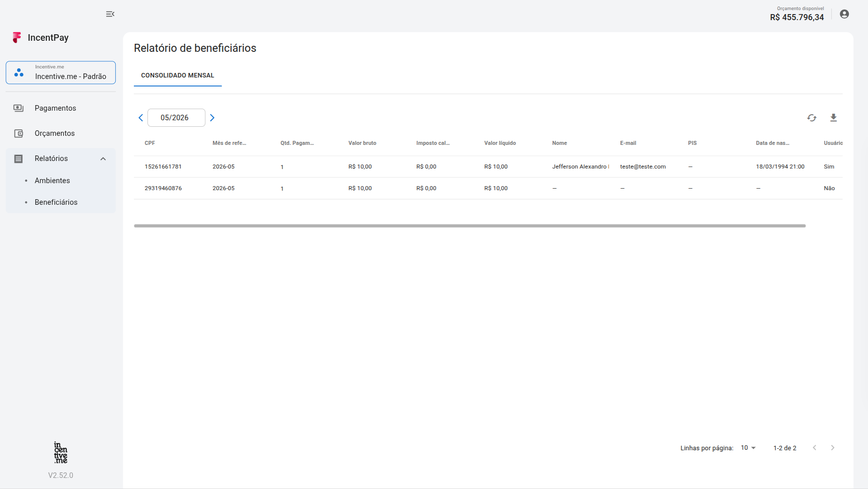Image resolution: width=868 pixels, height=489 pixels.
Task: Select Ambientes report submenu
Action: (52, 181)
